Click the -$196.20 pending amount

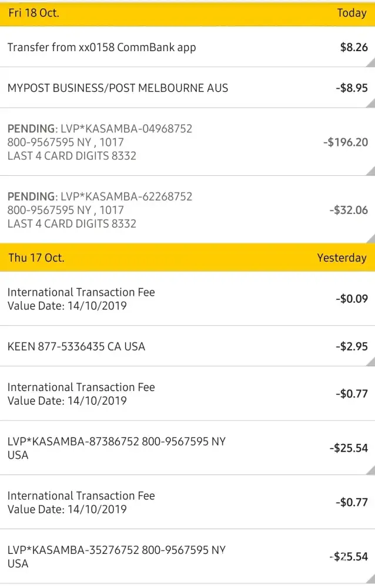pos(346,142)
